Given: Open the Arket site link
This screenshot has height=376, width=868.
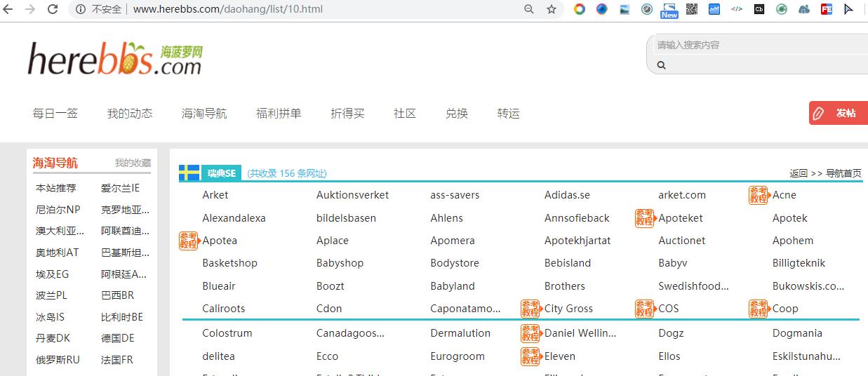Looking at the screenshot, I should pos(215,195).
